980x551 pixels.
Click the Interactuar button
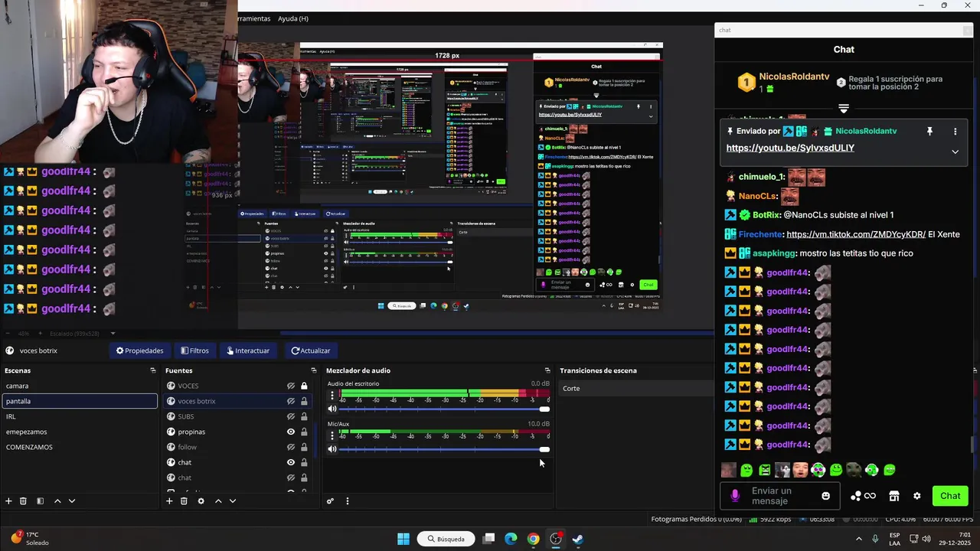[x=248, y=350]
